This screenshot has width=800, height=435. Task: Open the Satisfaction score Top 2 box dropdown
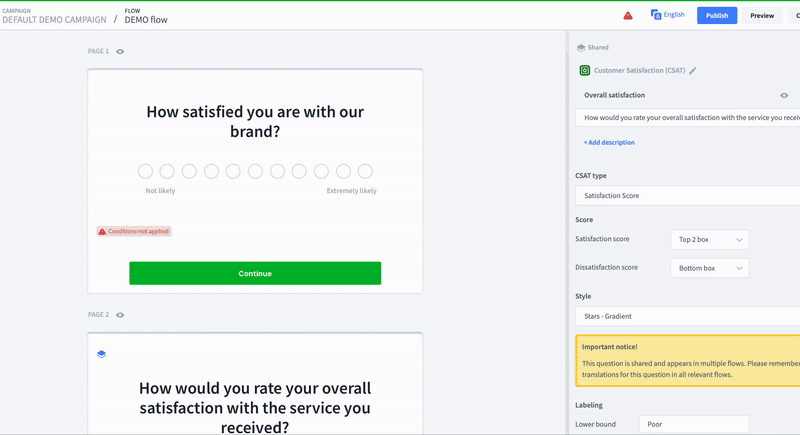point(709,240)
